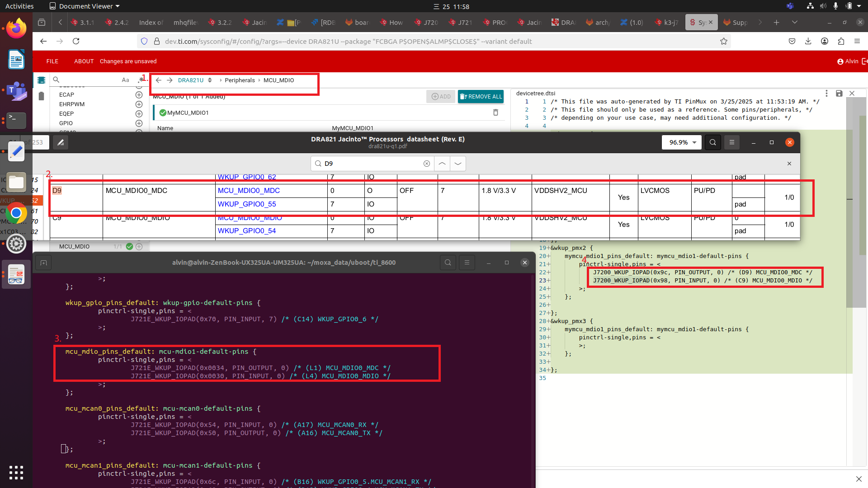868x488 pixels.
Task: Close the devicetree.dtsi preview panel
Action: click(852, 93)
